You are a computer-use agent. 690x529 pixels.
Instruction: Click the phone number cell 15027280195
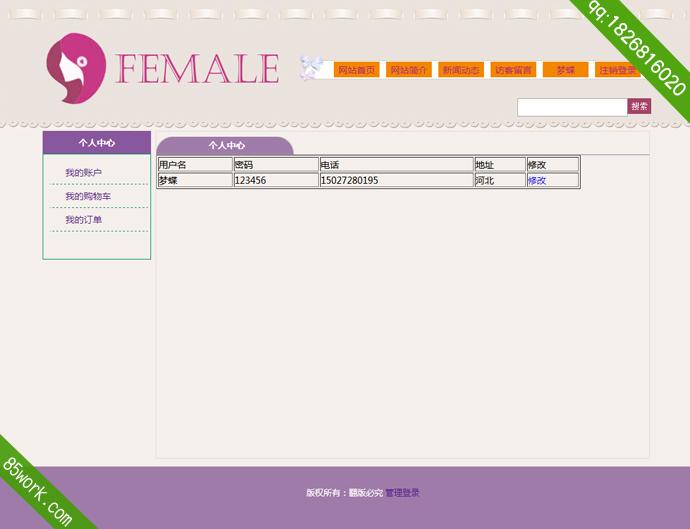(x=349, y=181)
